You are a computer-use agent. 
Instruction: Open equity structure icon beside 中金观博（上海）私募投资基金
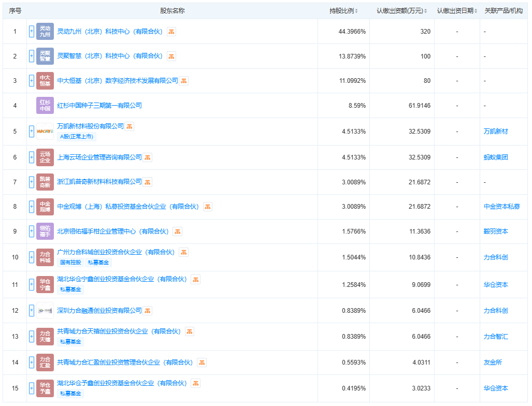point(208,207)
